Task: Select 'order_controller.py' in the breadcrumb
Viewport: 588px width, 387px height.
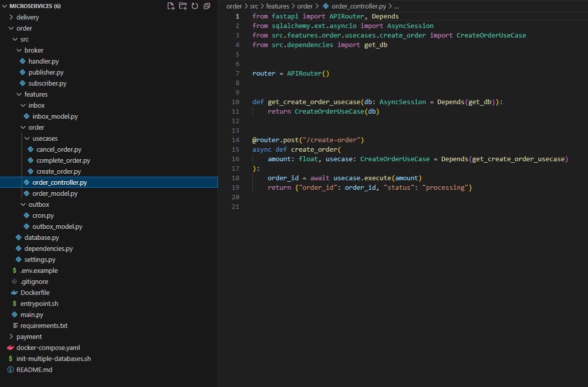Action: coord(359,6)
